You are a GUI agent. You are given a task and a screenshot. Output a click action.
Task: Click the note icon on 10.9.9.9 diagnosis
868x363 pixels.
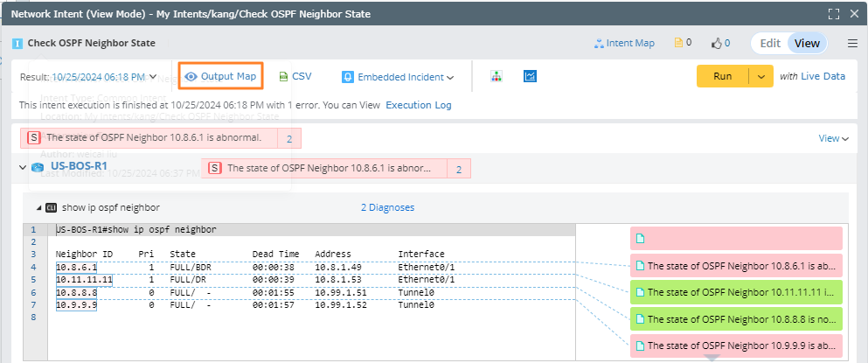pos(641,346)
